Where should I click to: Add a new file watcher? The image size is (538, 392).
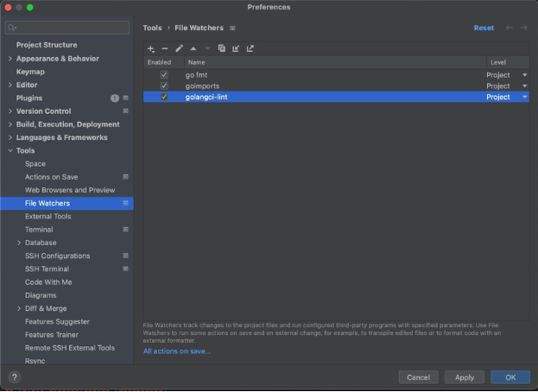coord(151,48)
